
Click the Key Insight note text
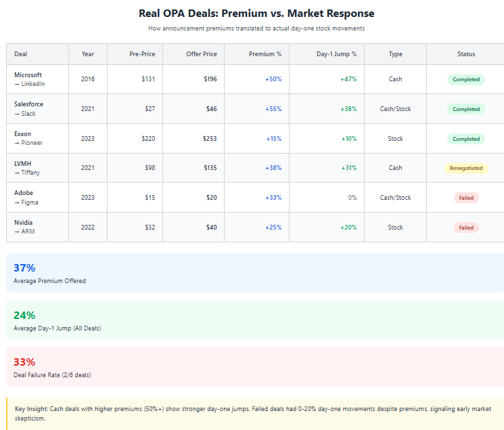(253, 414)
